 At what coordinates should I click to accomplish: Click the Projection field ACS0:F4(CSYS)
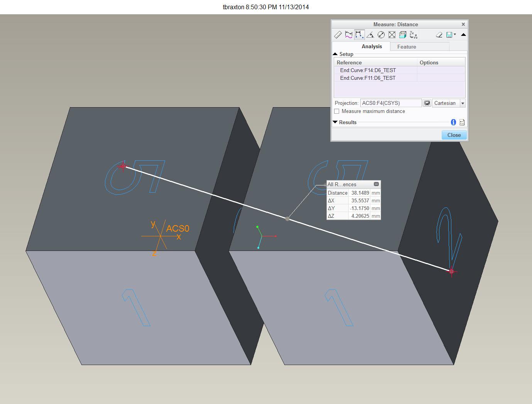391,103
